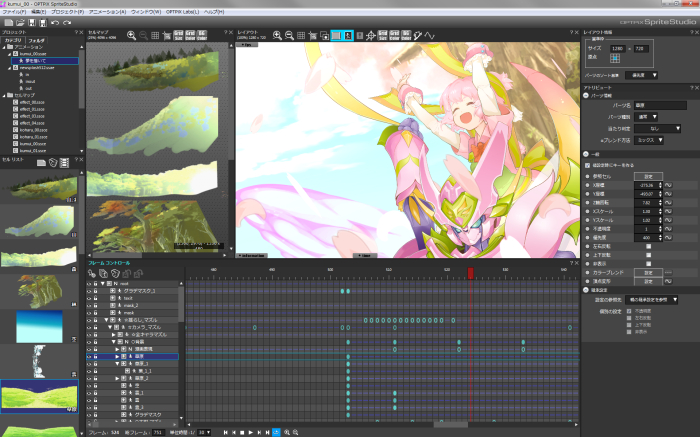Viewport: 700px width, 437px height.
Task: Click the save project icon in main toolbar
Action: pyautogui.click(x=33, y=22)
